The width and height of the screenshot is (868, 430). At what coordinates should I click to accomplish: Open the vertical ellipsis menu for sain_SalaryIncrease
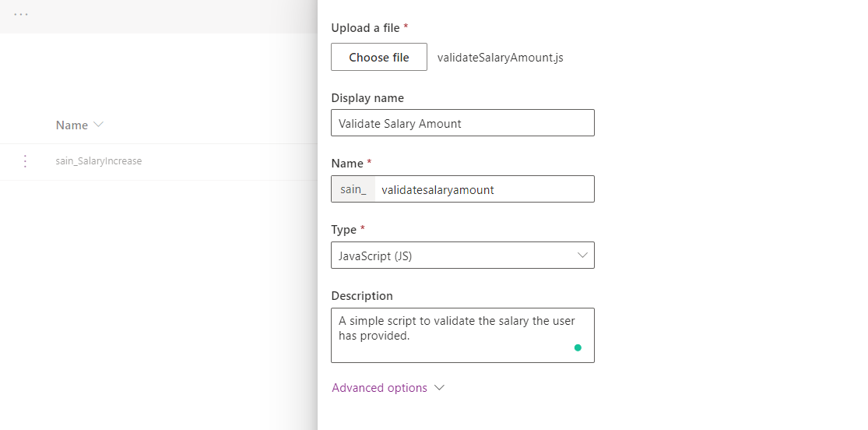pos(25,161)
